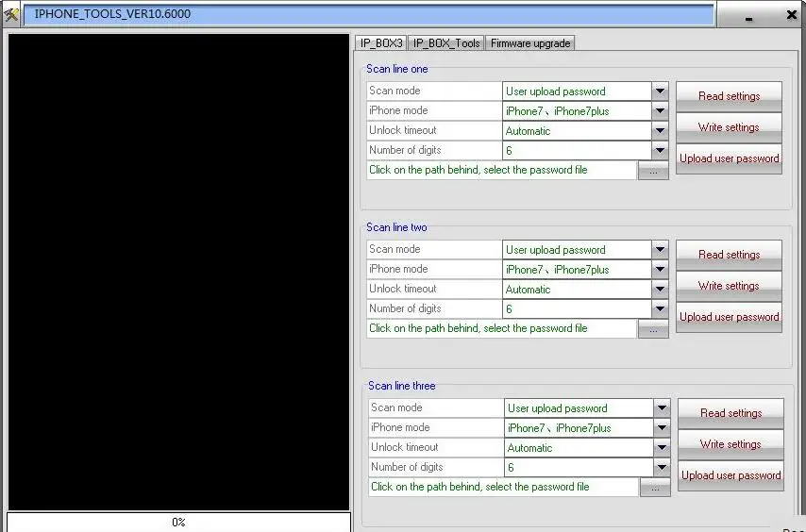806x532 pixels.
Task: Click 'Number of digits' label in Scan line one
Action: [x=405, y=150]
